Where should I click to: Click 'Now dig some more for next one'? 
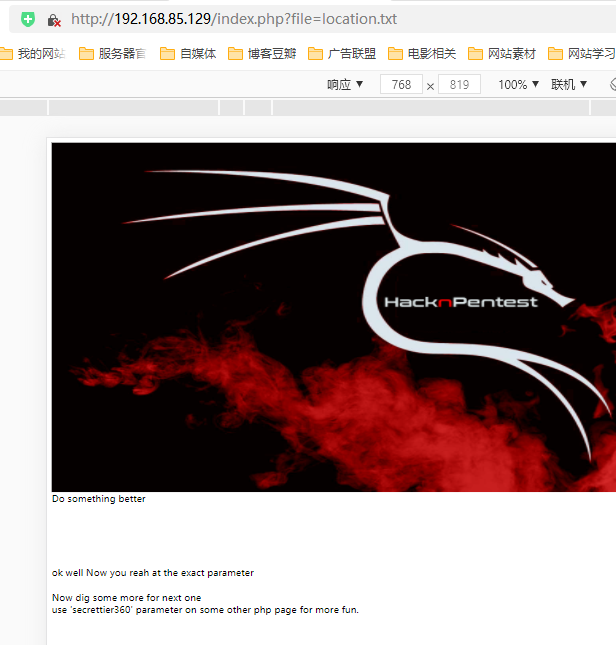127,597
